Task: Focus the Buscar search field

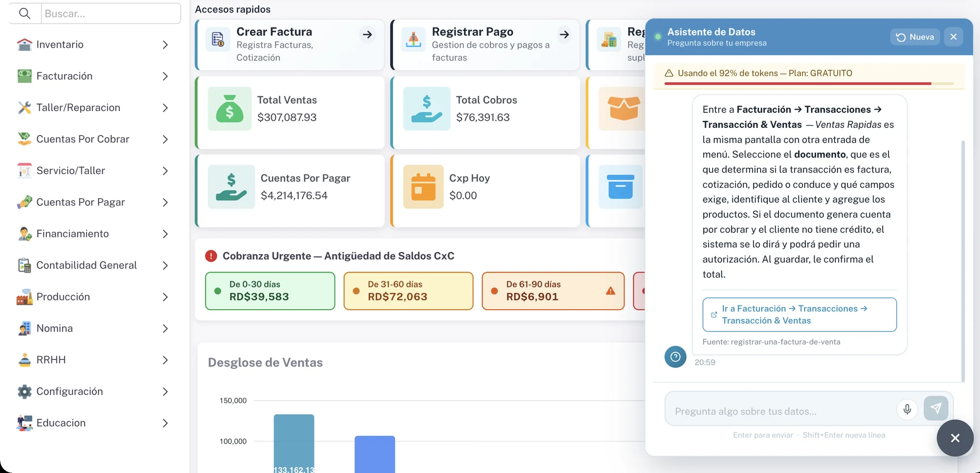Action: pos(111,14)
